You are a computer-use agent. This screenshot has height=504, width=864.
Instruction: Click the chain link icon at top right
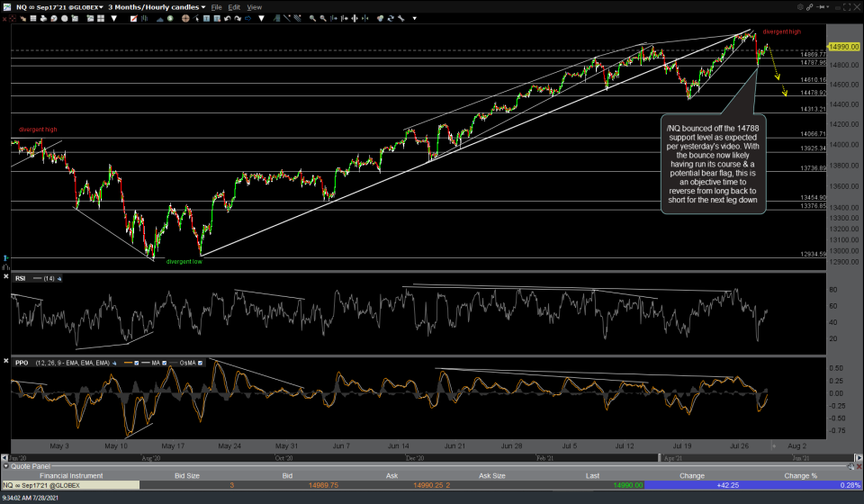point(809,7)
